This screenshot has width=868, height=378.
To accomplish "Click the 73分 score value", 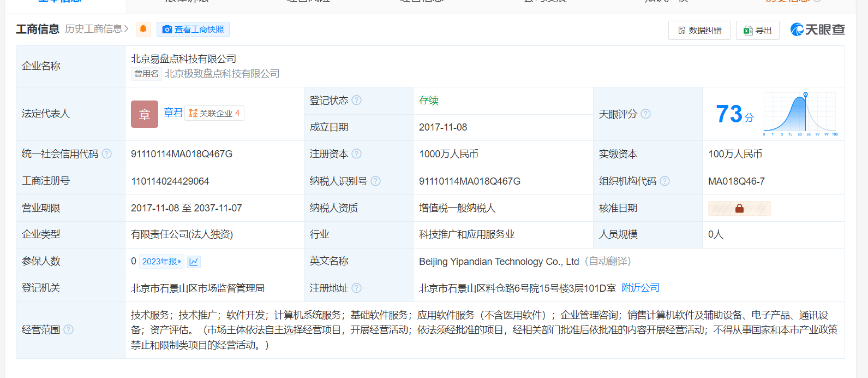I will click(x=734, y=114).
